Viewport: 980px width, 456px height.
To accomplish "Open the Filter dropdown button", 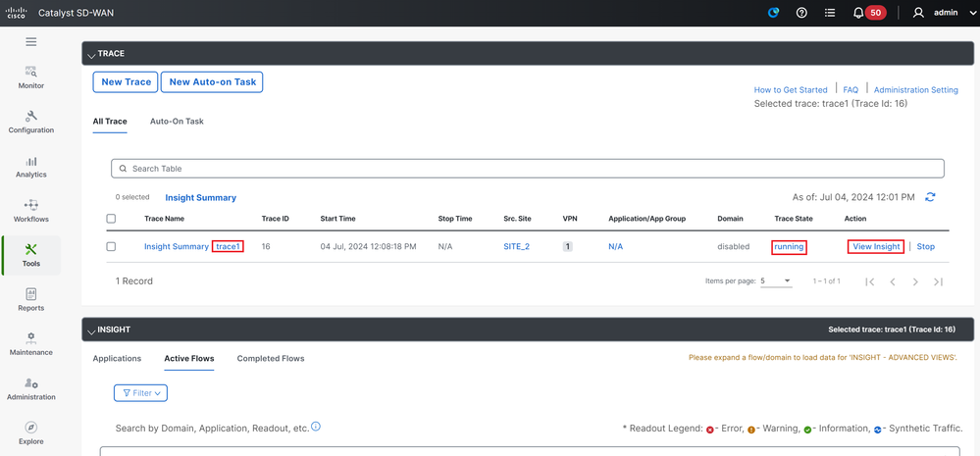I will [x=140, y=393].
